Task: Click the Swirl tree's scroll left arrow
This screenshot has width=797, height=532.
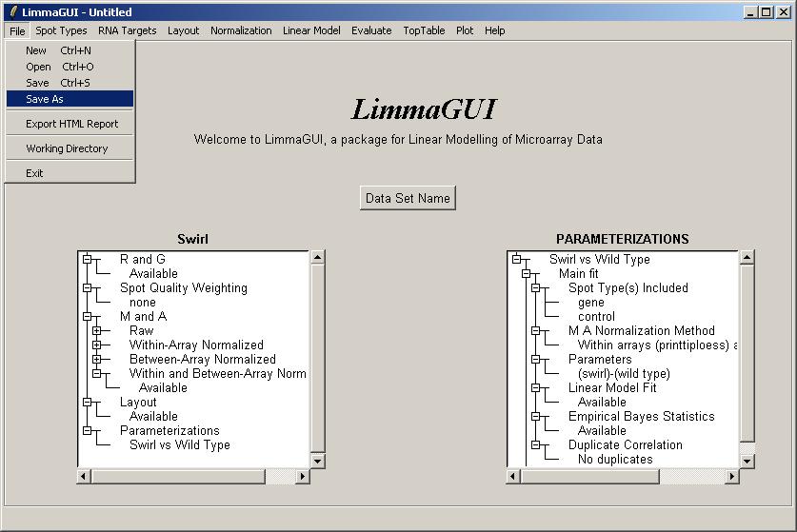Action: tap(85, 476)
